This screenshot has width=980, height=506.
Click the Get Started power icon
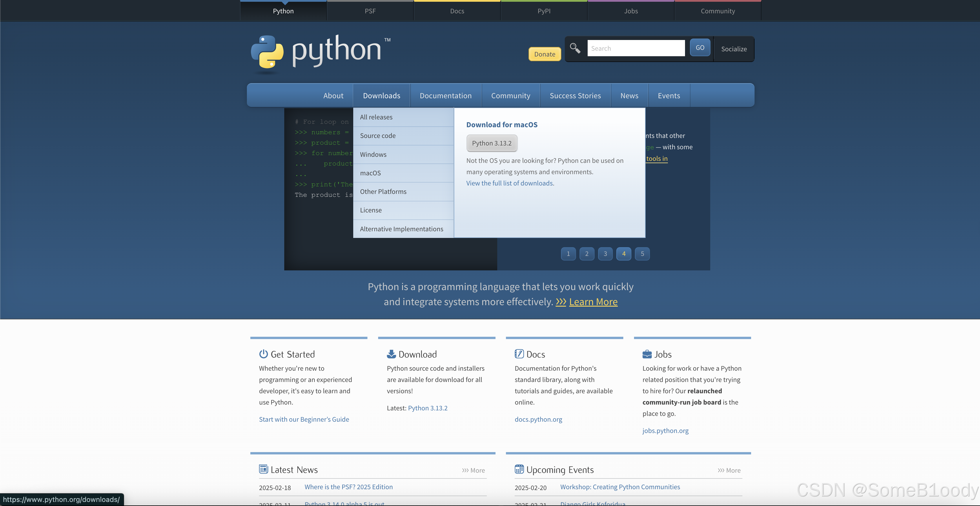(x=263, y=354)
